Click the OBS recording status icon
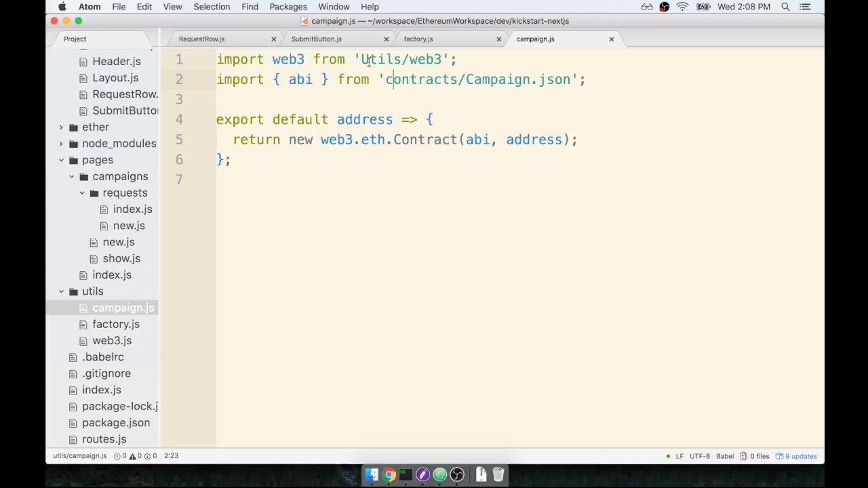This screenshot has height=488, width=868. [665, 7]
